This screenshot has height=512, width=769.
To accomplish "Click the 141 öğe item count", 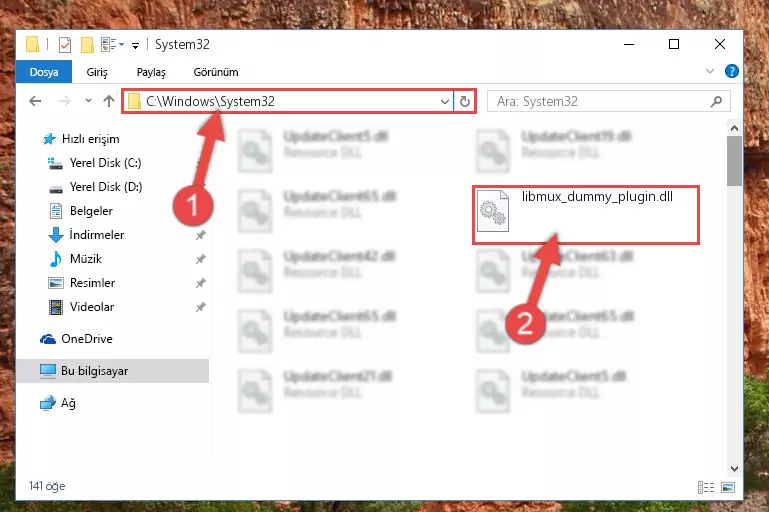I will [47, 486].
